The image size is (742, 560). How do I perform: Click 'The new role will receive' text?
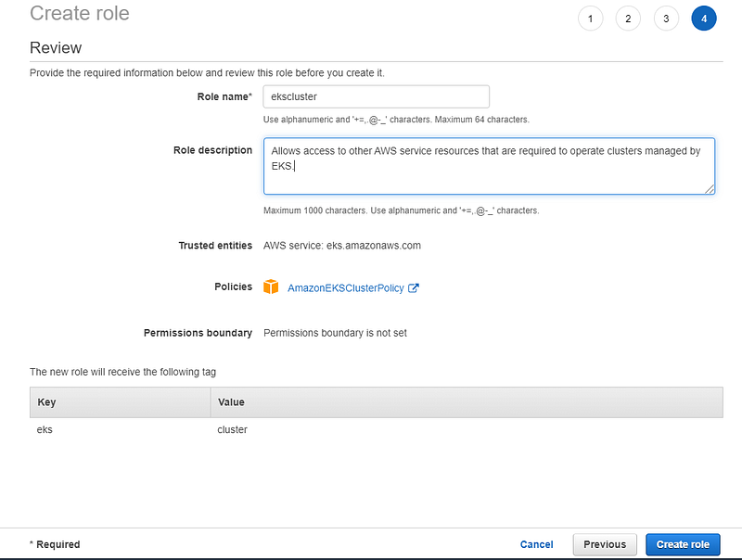coord(122,372)
